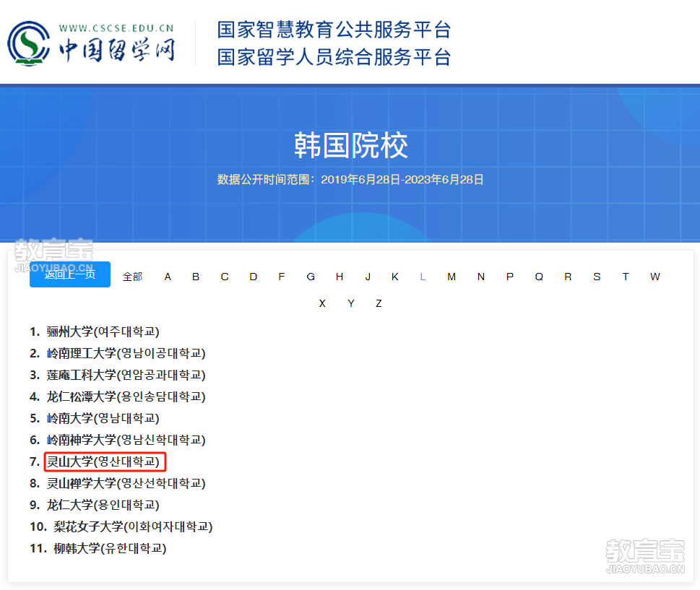This screenshot has width=700, height=590.
Task: Open 莲庵工科大学 list entry
Action: tap(126, 375)
